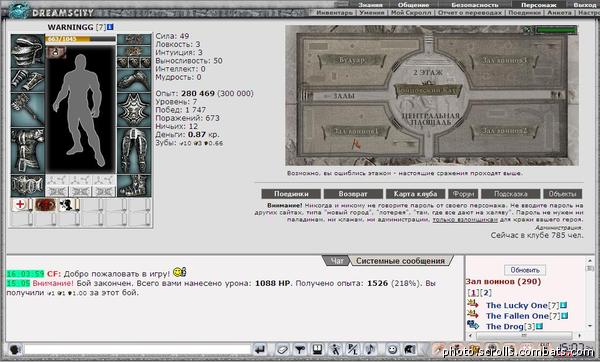Go to page 2 of player list
Screen dimensions: 600x362
(x=486, y=293)
